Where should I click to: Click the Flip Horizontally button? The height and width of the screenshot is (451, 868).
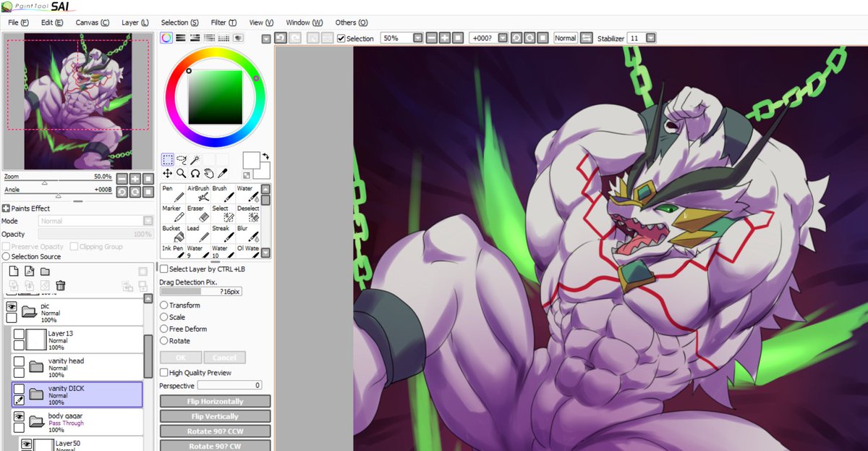click(215, 401)
